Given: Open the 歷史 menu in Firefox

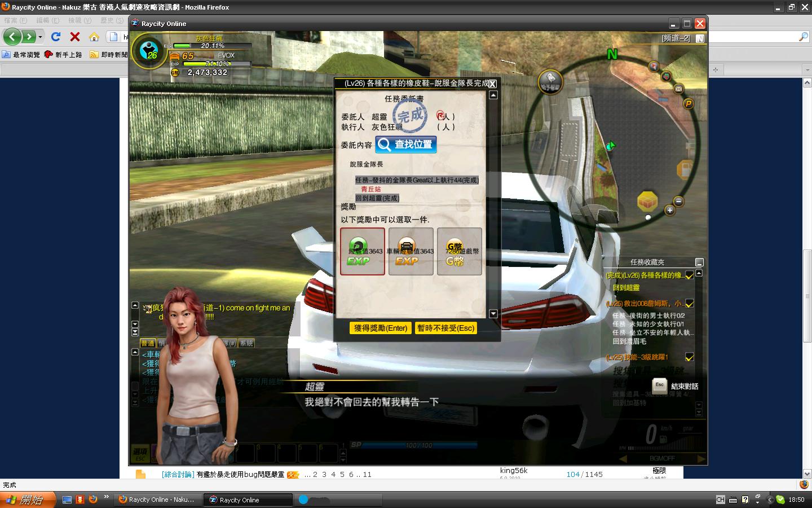Looking at the screenshot, I should (112, 20).
